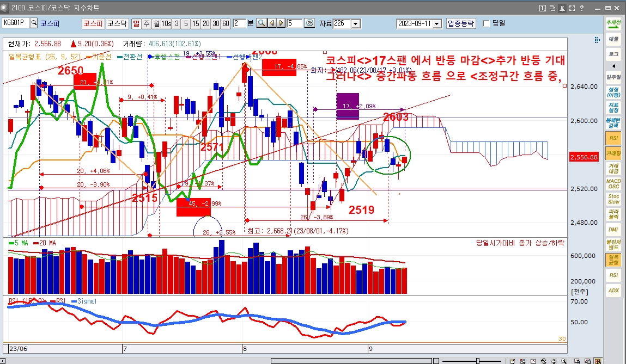Toggle the ADX indicator
Viewport: 626px width, 364px height.
(x=613, y=290)
